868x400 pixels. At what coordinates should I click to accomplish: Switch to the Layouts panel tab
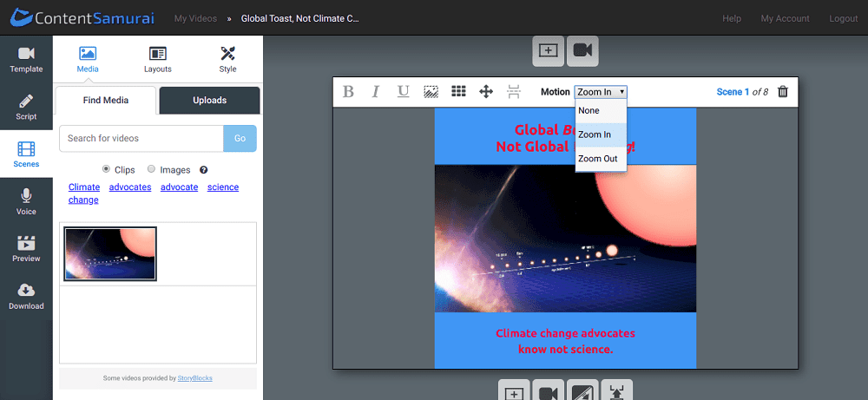(x=158, y=60)
